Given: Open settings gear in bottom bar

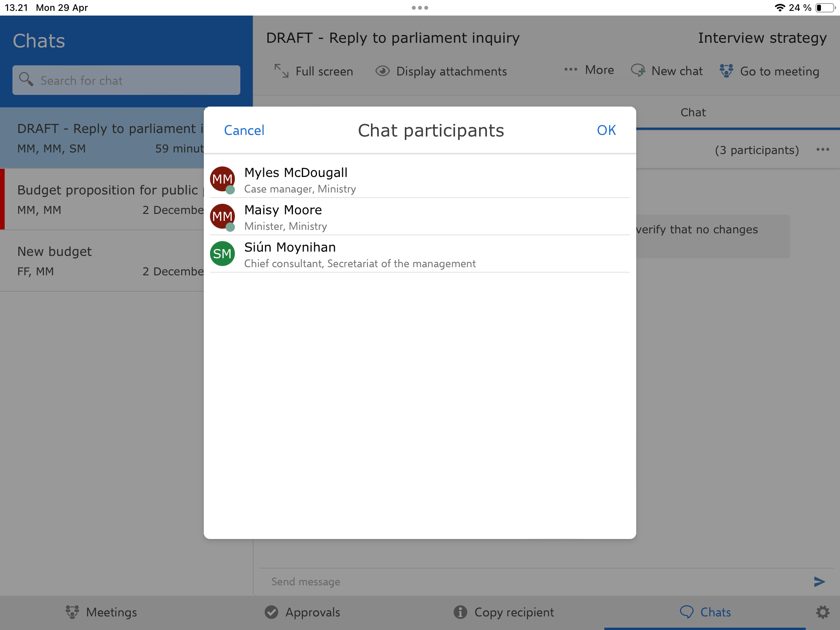Looking at the screenshot, I should (822, 612).
